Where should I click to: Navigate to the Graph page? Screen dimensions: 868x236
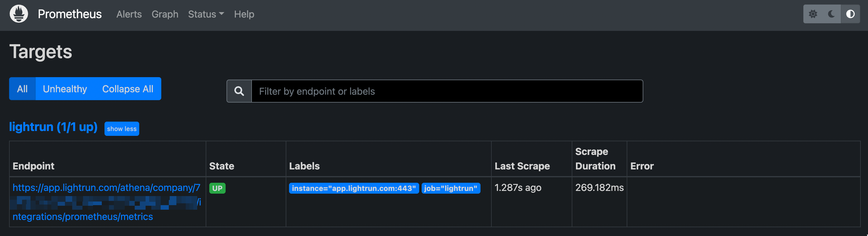coord(165,14)
